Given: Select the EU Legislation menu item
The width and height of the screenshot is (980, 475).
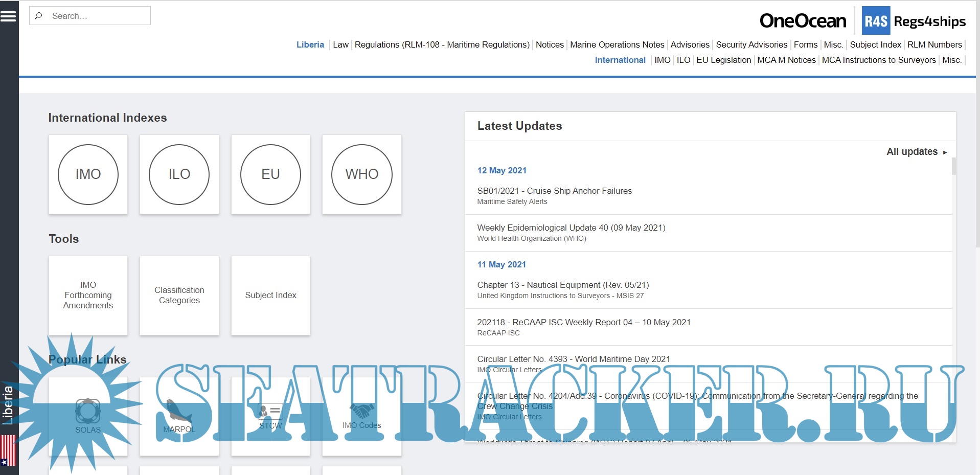Looking at the screenshot, I should [x=723, y=60].
